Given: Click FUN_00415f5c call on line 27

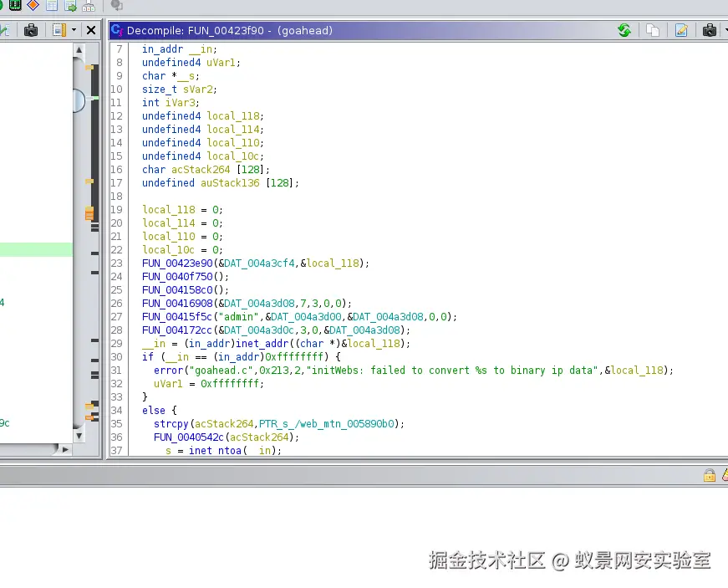Looking at the screenshot, I should tap(177, 317).
